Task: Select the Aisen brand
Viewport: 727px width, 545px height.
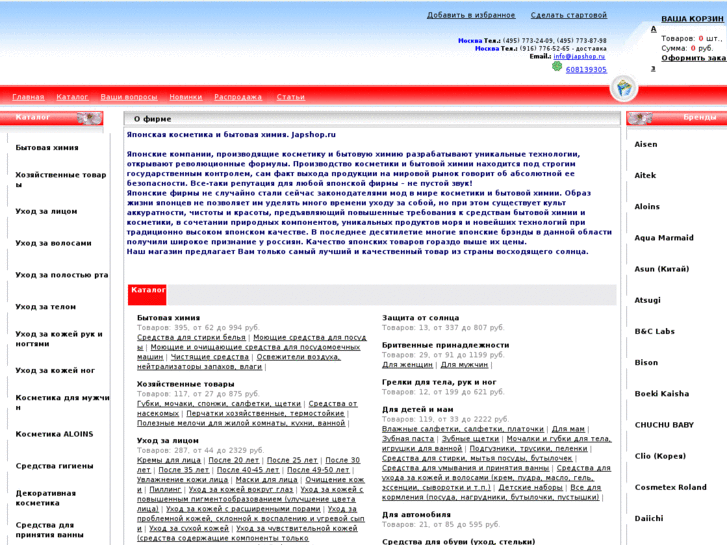Action: tap(646, 144)
